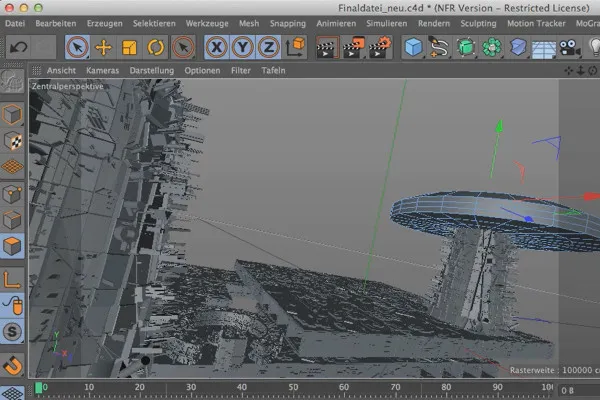Open viewport Ansicht menu

pos(61,70)
